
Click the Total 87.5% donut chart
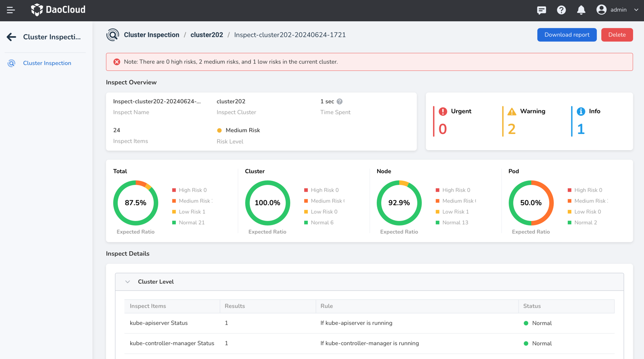136,203
